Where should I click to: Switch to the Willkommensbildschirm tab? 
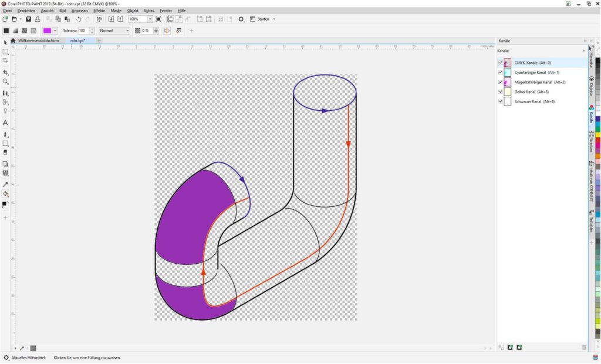[39, 40]
